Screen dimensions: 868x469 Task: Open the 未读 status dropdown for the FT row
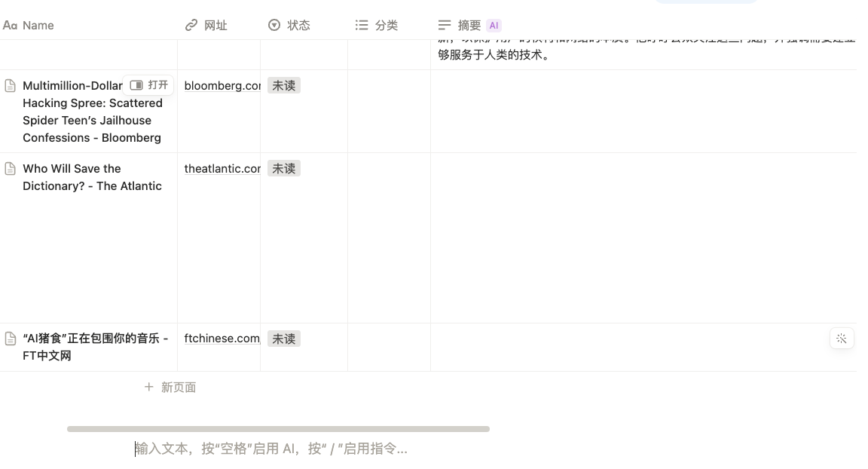(284, 338)
